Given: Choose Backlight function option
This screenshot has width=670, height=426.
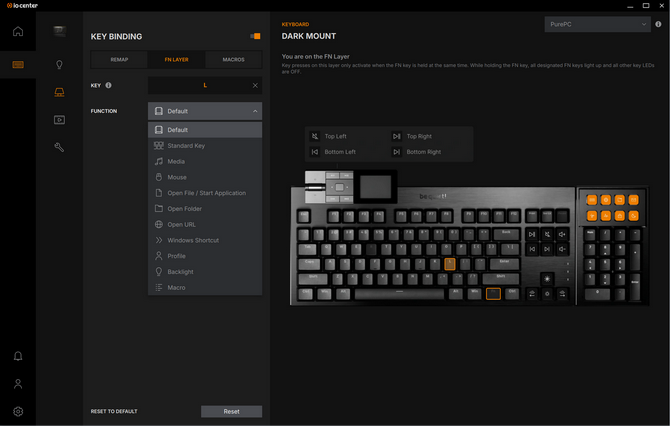Looking at the screenshot, I should coord(205,272).
